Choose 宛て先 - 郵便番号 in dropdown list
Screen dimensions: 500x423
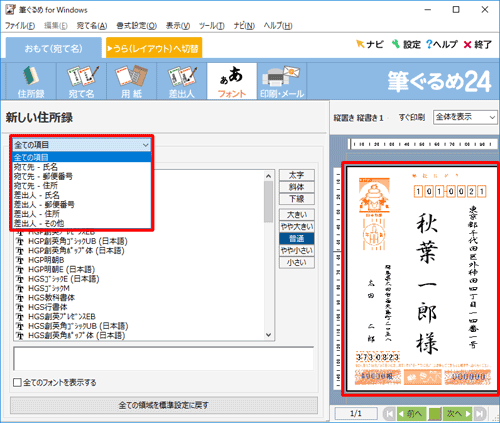pos(82,176)
